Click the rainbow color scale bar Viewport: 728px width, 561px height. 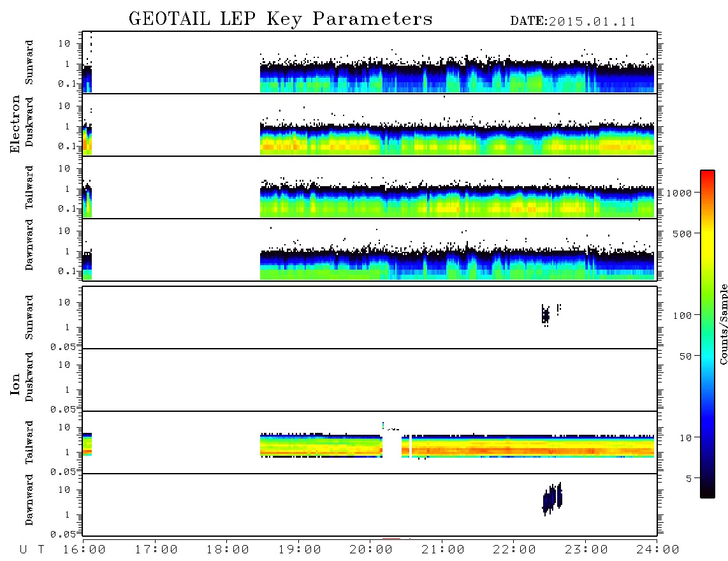pyautogui.click(x=708, y=334)
